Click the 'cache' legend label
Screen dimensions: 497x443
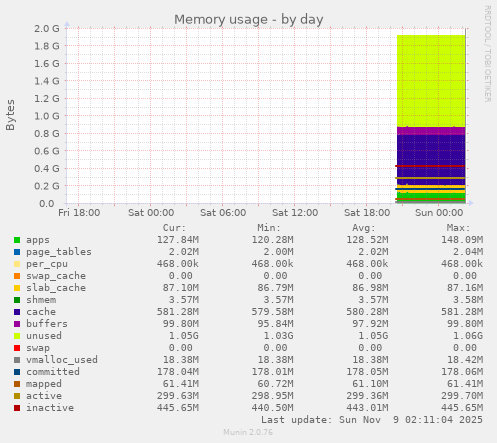[41, 312]
